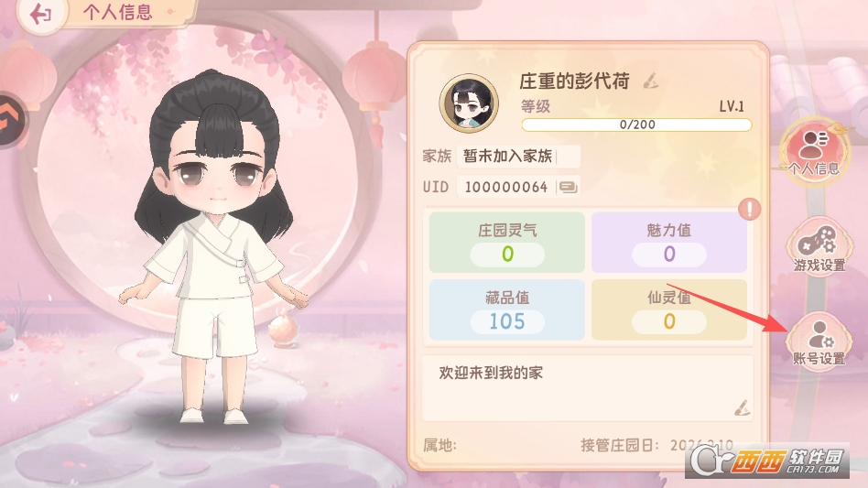Open the 魅力值 stat tile

(669, 242)
